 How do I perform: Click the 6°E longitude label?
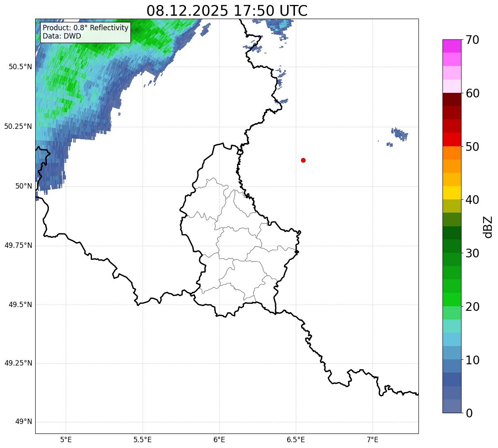point(219,440)
